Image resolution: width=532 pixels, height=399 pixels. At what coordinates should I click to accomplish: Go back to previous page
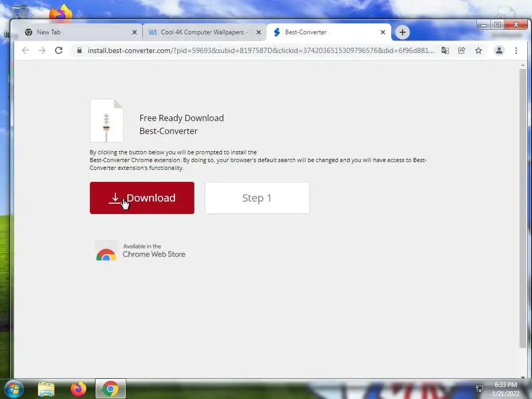point(25,50)
